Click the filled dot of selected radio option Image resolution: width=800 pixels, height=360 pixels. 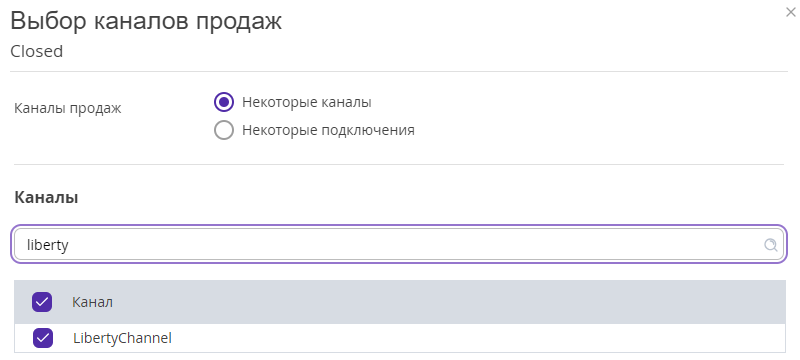[224, 102]
